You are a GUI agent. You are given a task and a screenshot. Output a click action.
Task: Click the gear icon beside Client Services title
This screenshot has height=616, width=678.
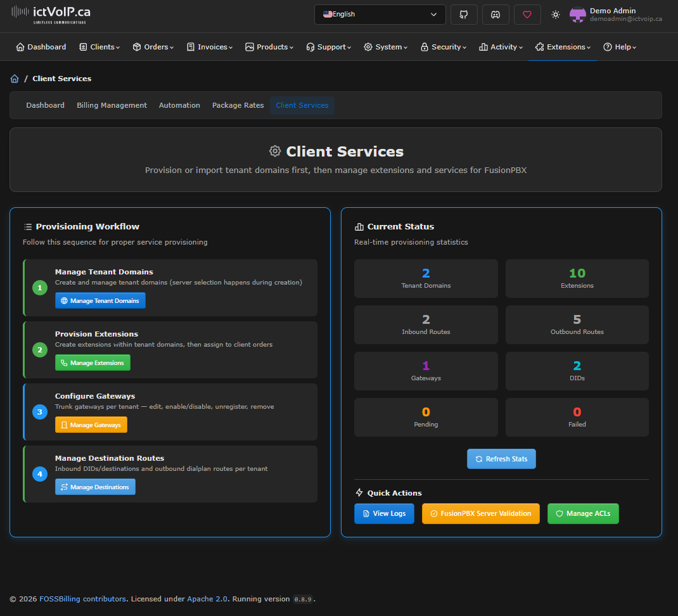[x=275, y=151]
